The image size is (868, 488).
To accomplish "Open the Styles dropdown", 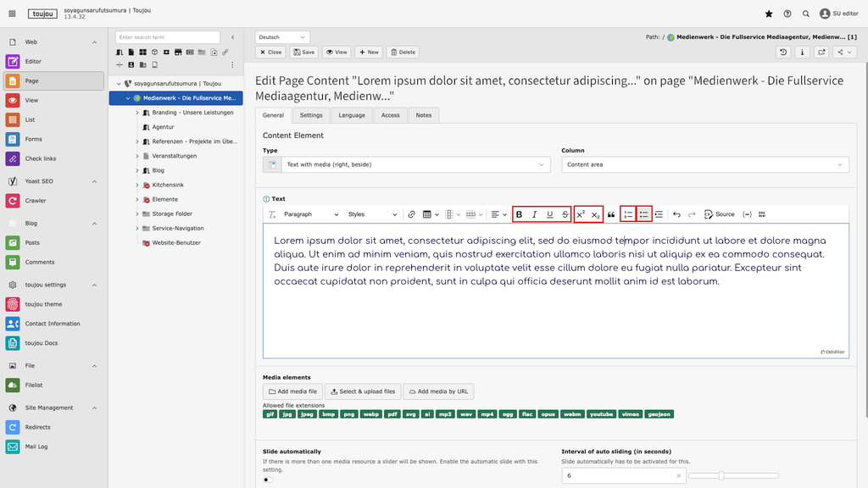I will [372, 214].
